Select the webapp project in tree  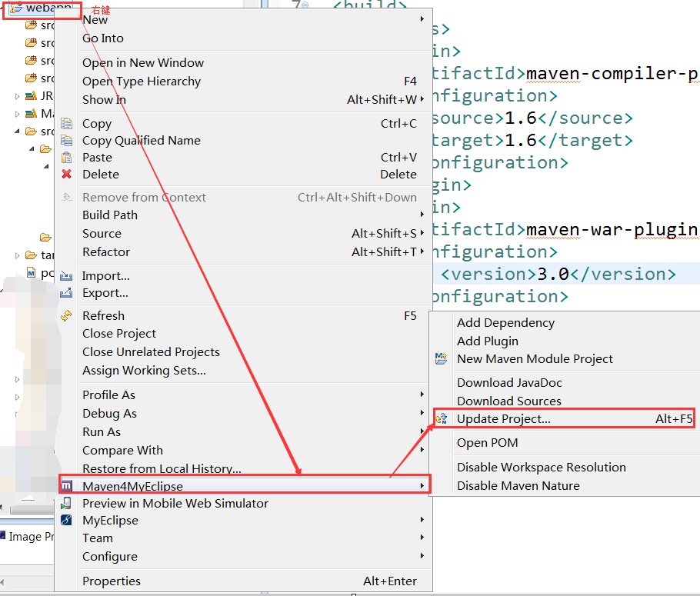[45, 8]
